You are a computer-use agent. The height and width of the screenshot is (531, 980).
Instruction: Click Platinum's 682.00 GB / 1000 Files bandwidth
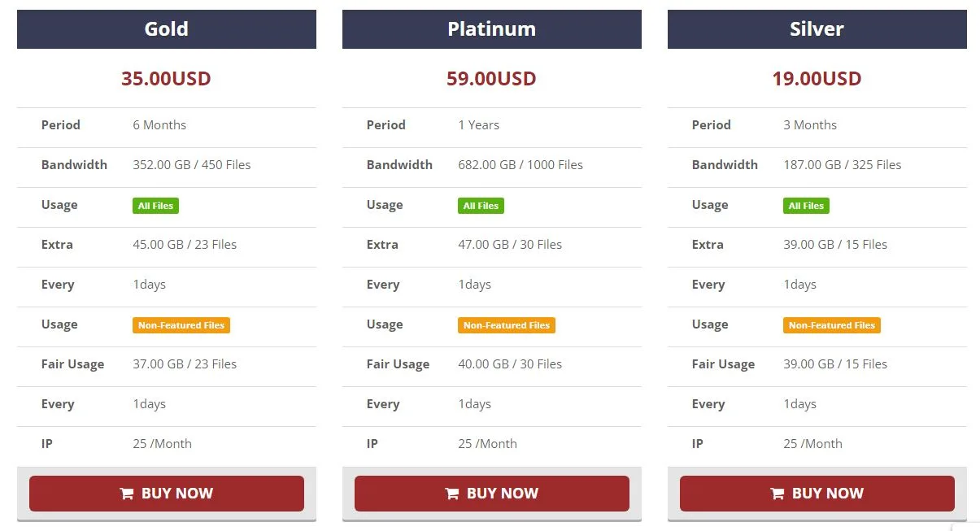point(520,165)
